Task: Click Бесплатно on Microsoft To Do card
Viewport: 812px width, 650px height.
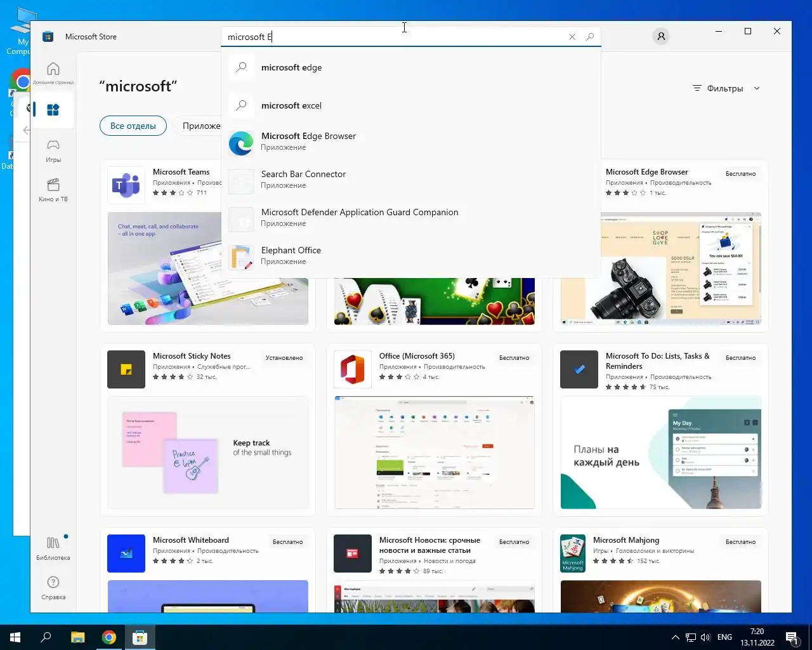Action: 740,357
